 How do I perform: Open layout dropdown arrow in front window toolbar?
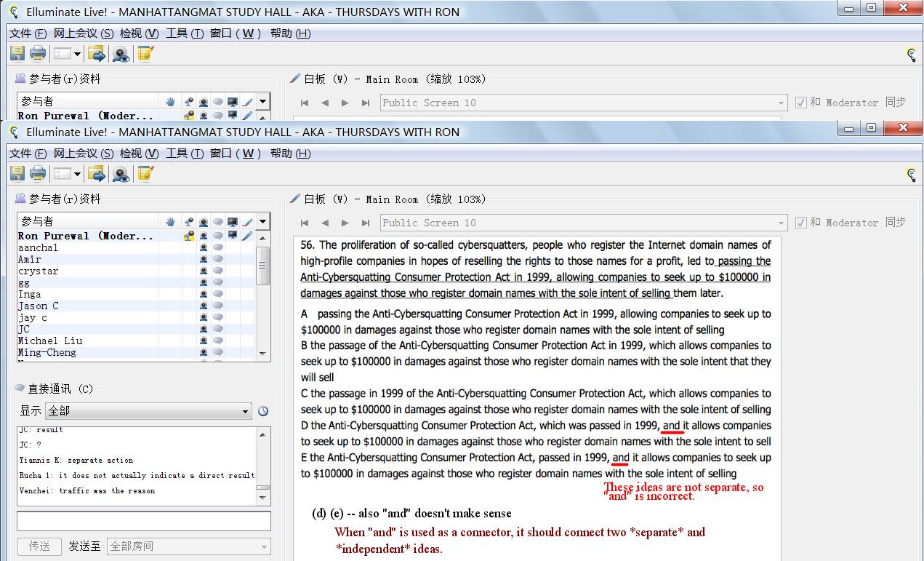tap(77, 175)
